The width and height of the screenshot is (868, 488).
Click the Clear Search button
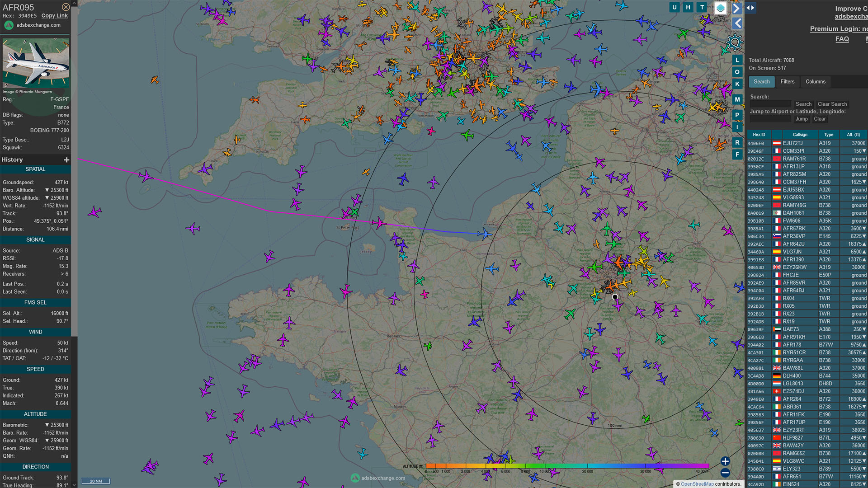[832, 104]
